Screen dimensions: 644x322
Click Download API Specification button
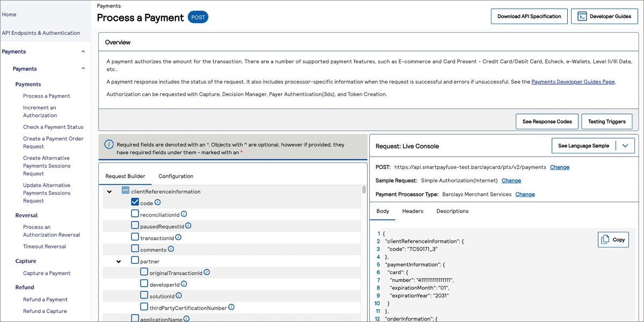pyautogui.click(x=529, y=16)
